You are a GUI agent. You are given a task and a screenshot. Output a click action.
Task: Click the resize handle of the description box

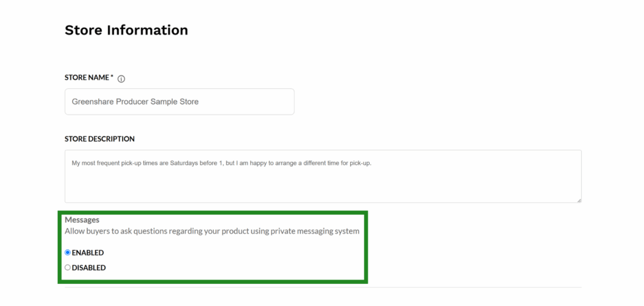point(579,200)
